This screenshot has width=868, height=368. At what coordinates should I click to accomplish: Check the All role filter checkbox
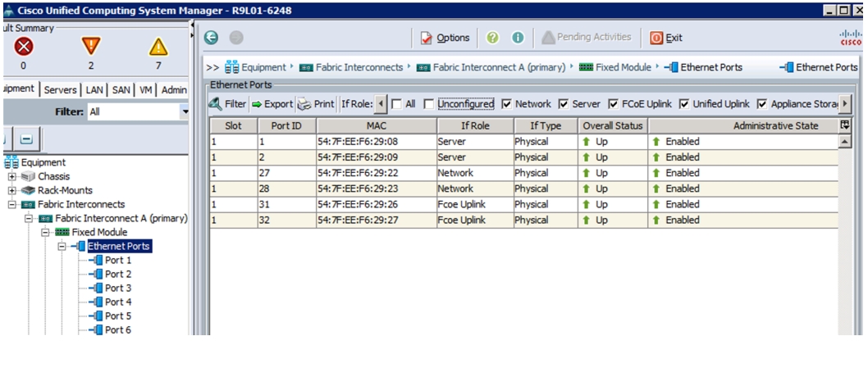[396, 104]
